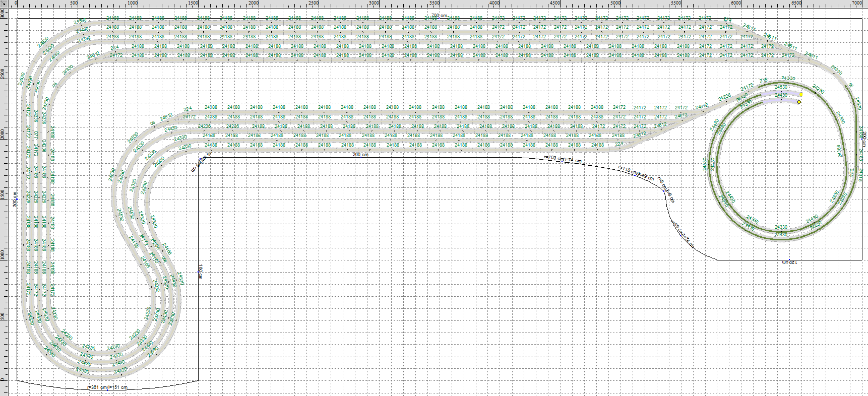Select the '260 cm' baseboard dimension label

[x=360, y=155]
